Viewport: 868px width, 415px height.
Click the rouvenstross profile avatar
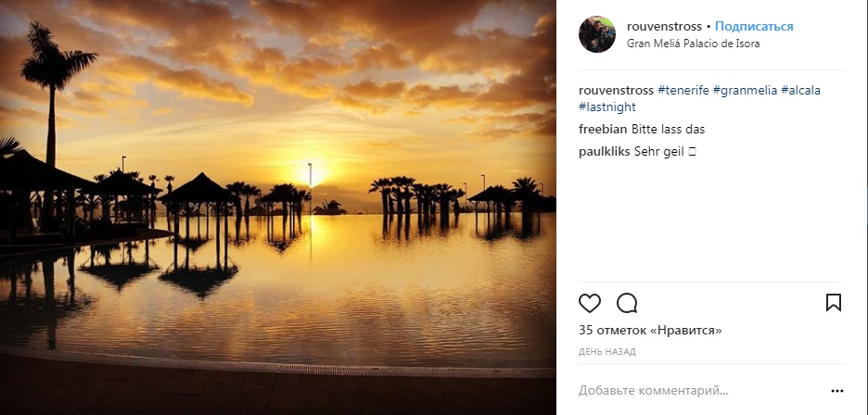[596, 34]
